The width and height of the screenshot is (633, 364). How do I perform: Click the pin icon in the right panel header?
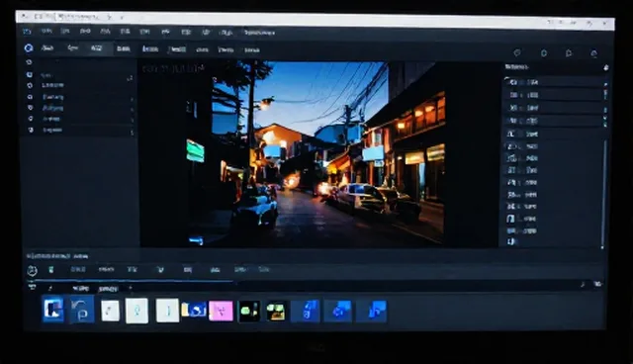(x=606, y=68)
